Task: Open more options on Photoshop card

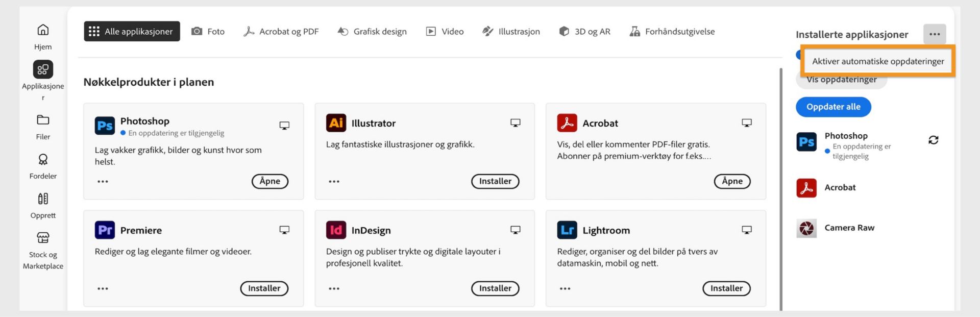Action: click(x=103, y=181)
